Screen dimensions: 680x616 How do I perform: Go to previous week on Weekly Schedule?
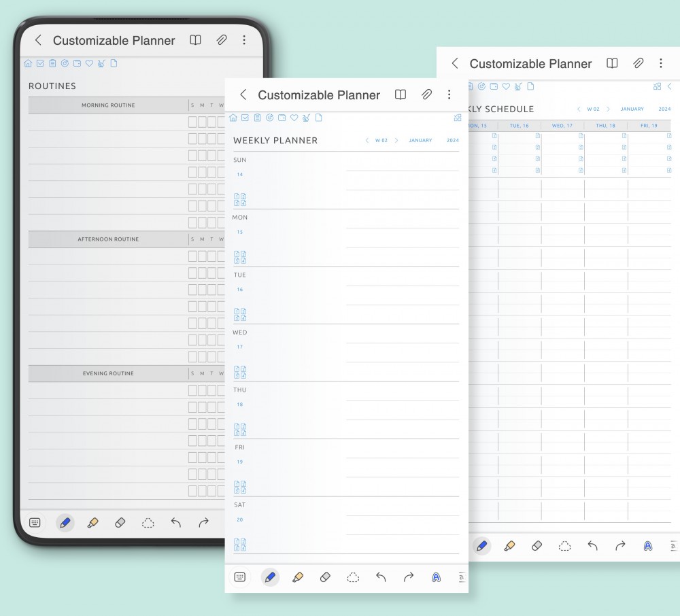click(579, 109)
